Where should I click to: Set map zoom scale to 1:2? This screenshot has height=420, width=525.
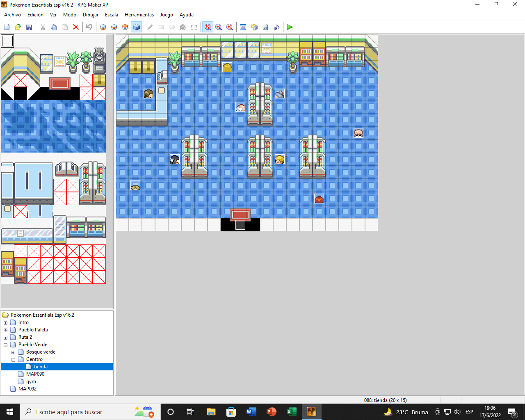click(x=219, y=27)
